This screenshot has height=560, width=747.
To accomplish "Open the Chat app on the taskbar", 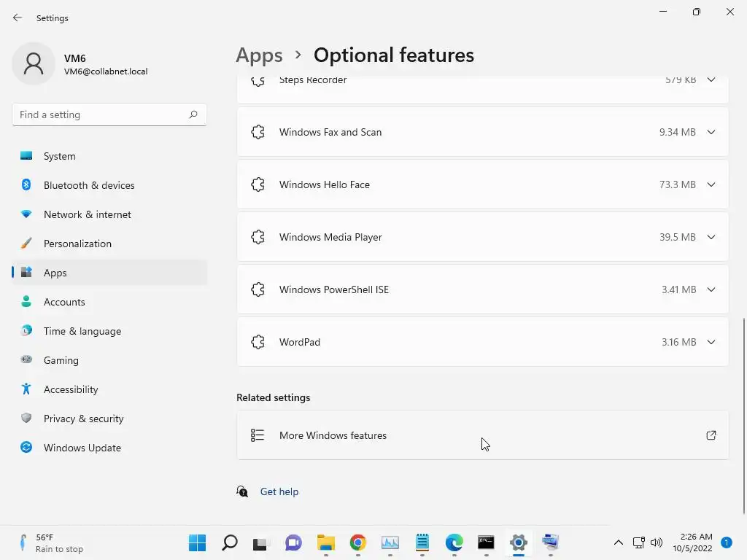I will pyautogui.click(x=293, y=542).
